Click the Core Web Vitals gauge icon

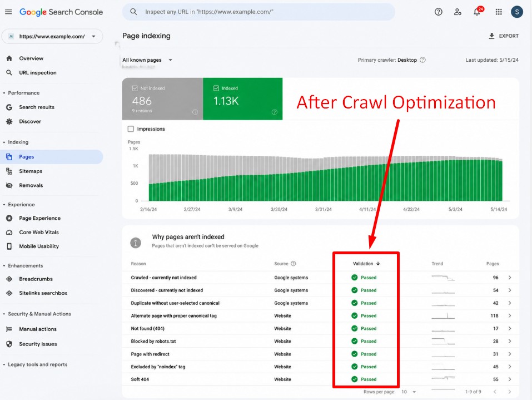pos(9,232)
